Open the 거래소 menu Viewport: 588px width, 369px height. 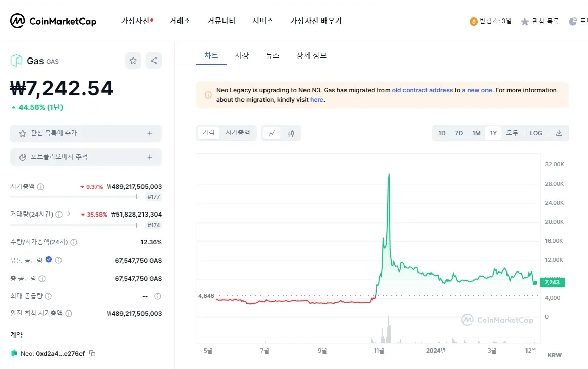pos(179,21)
